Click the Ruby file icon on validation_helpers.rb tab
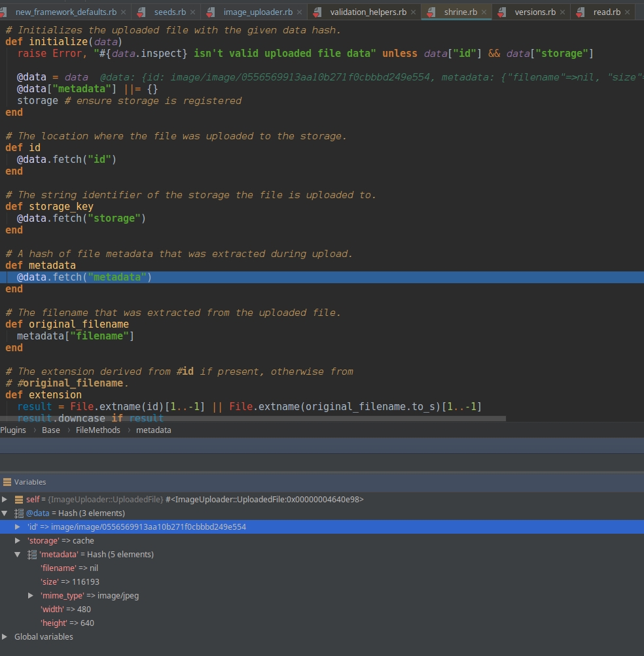Image resolution: width=644 pixels, height=656 pixels. point(317,12)
